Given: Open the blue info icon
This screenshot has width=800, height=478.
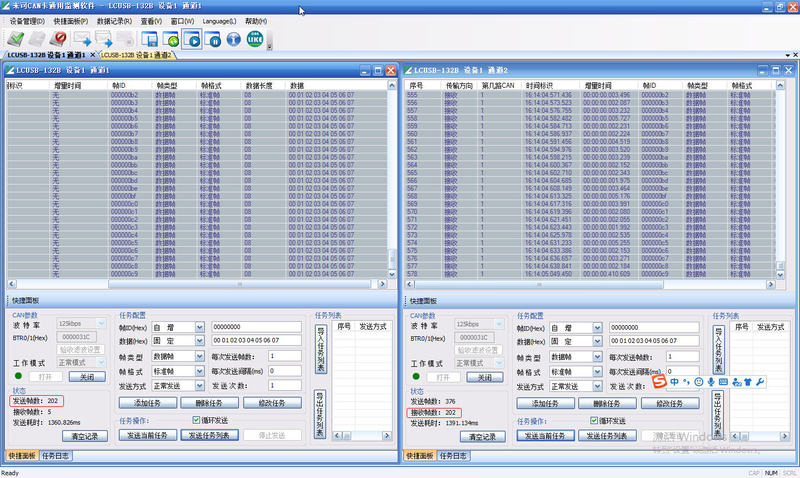Looking at the screenshot, I should pos(234,39).
